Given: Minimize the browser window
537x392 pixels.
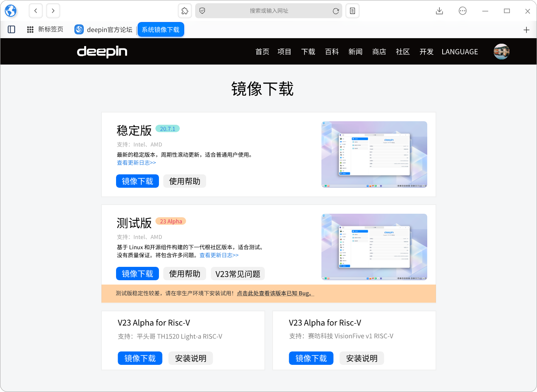Looking at the screenshot, I should [485, 11].
